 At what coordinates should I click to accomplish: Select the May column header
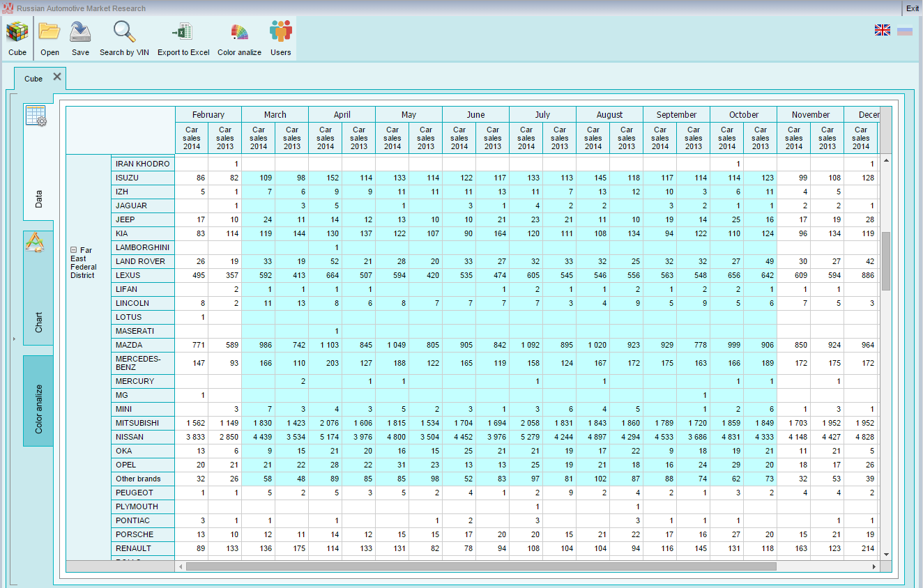pos(409,114)
